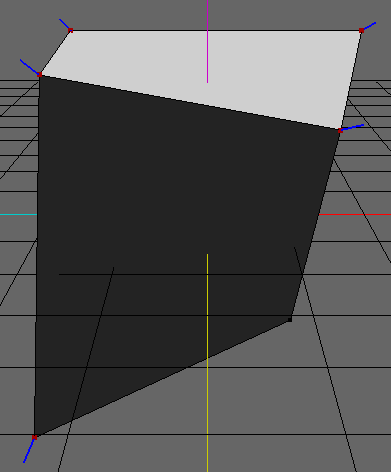Pick the red vertex at top face's front-left corner
The height and width of the screenshot is (472, 391).
[39, 75]
